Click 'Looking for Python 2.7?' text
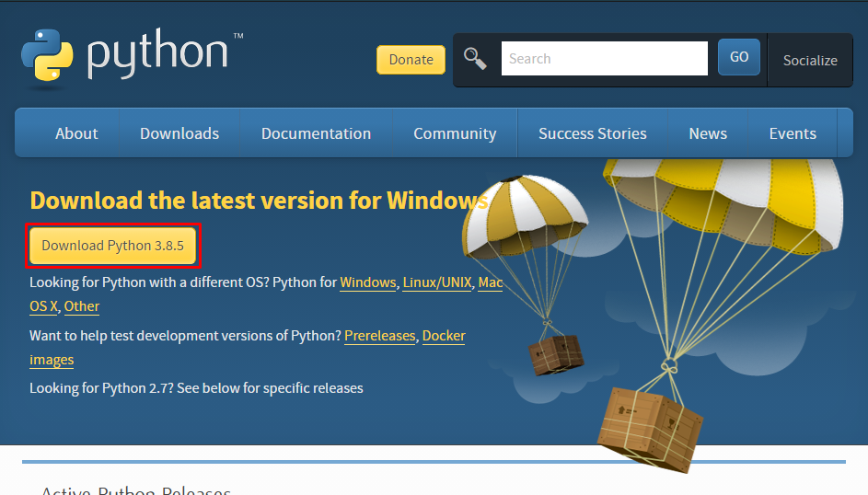Screen dimensions: 868x495 [x=101, y=388]
